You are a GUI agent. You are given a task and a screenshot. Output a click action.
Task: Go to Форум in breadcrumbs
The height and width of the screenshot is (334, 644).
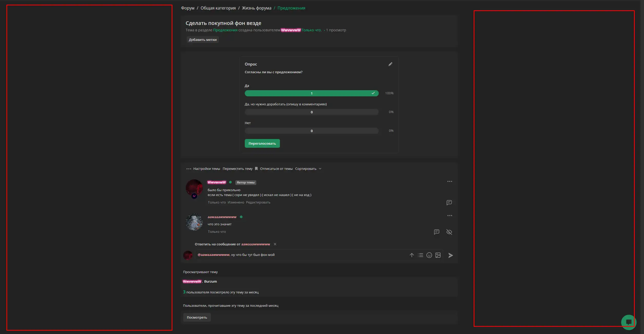(188, 8)
